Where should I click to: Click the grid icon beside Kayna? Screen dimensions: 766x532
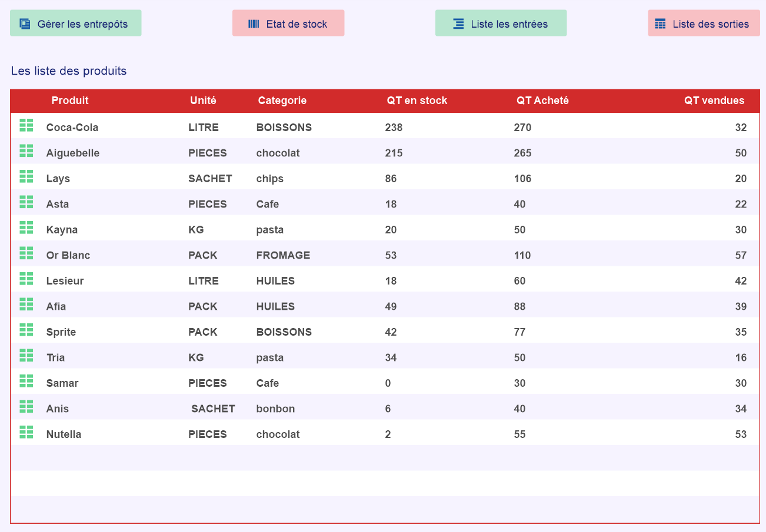pos(26,227)
